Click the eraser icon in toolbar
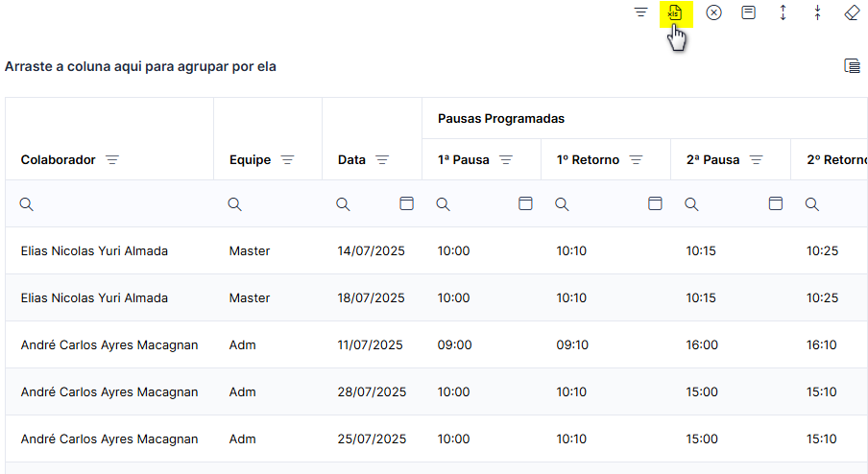Image resolution: width=868 pixels, height=474 pixels. 852,12
